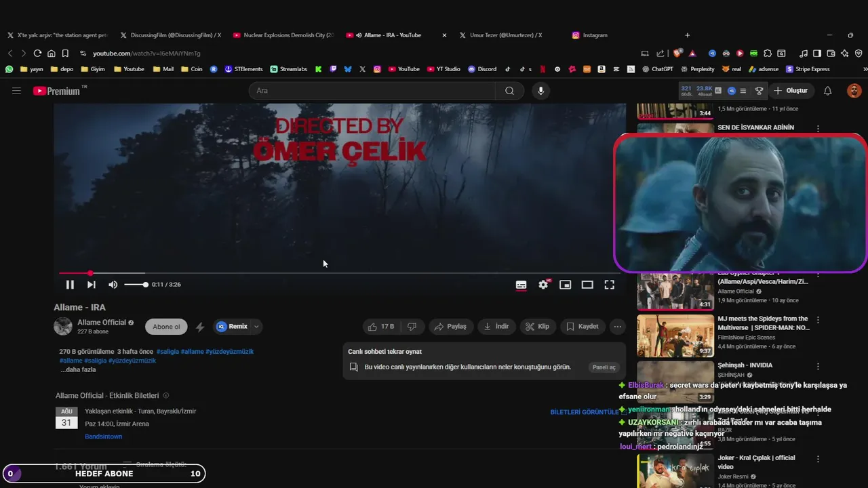The height and width of the screenshot is (488, 868).
Task: Open player settings gear
Action: 543,285
